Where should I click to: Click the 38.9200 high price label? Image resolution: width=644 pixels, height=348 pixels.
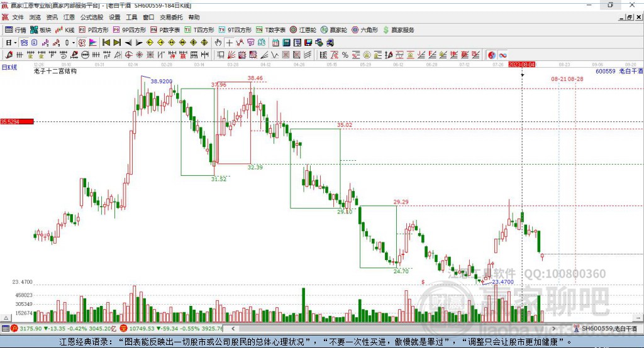pyautogui.click(x=161, y=81)
